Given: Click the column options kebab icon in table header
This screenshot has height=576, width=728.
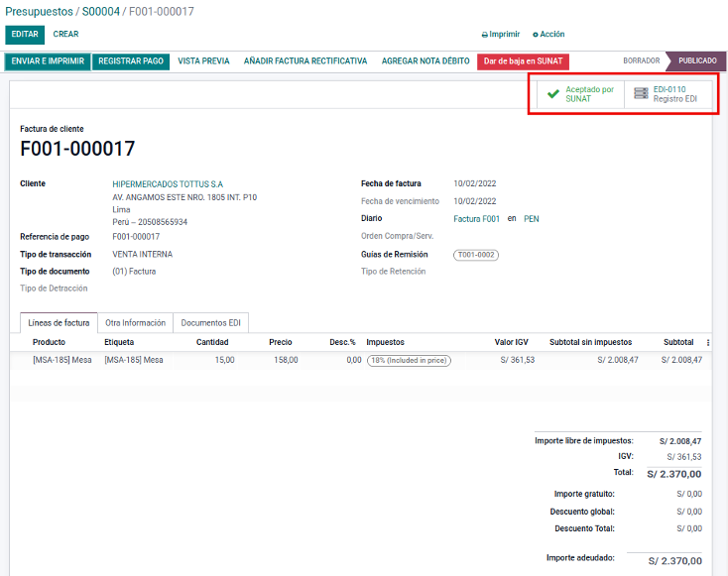Looking at the screenshot, I should 707,342.
